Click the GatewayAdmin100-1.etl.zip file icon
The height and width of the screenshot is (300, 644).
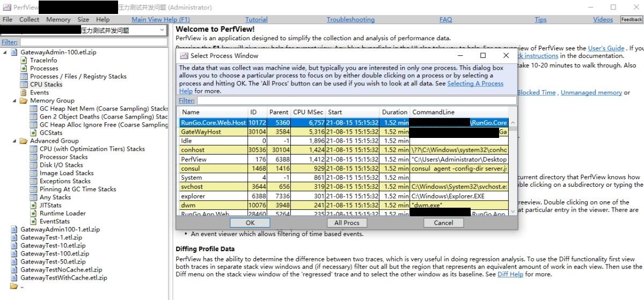[x=14, y=229]
